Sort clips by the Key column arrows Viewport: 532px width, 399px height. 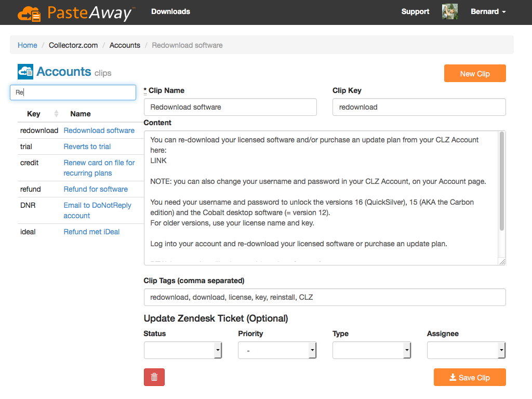pyautogui.click(x=56, y=114)
